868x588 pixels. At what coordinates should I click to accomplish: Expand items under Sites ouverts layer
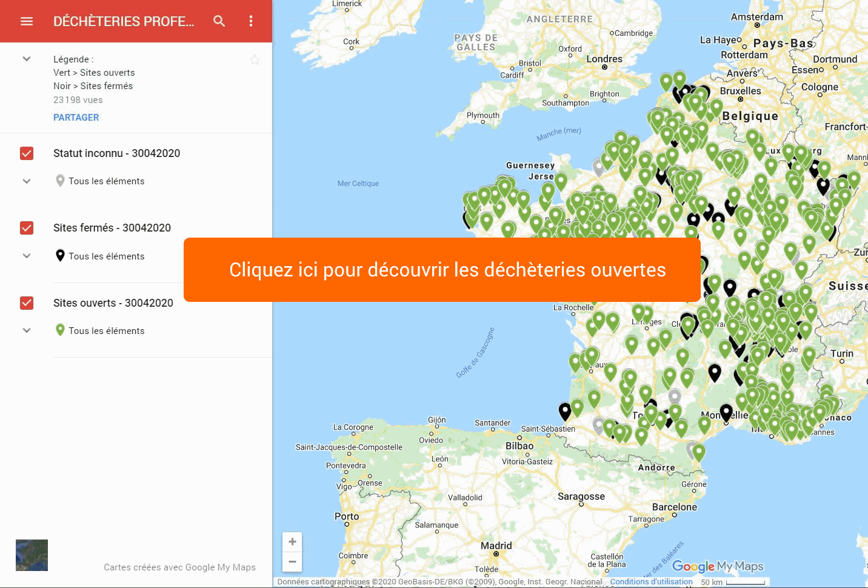click(x=27, y=330)
